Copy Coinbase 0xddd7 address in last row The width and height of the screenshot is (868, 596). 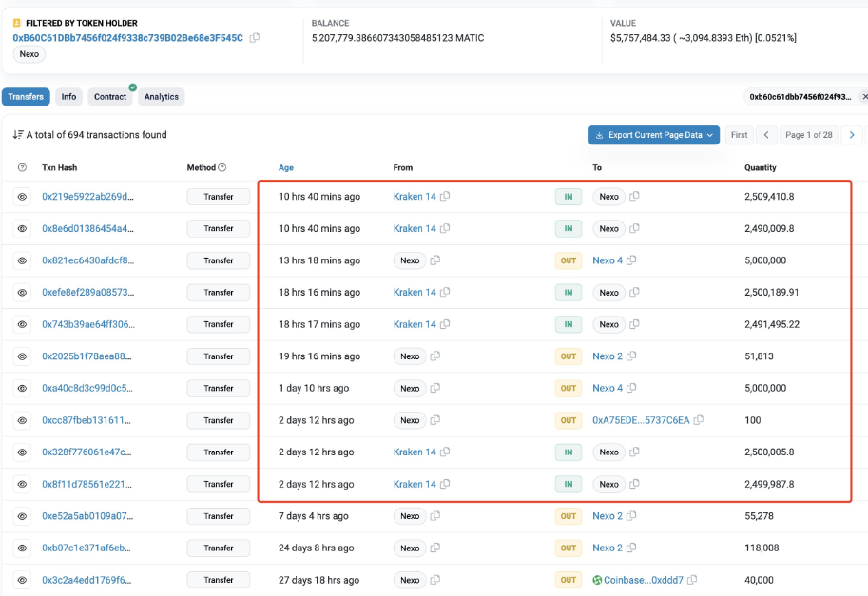(x=692, y=580)
